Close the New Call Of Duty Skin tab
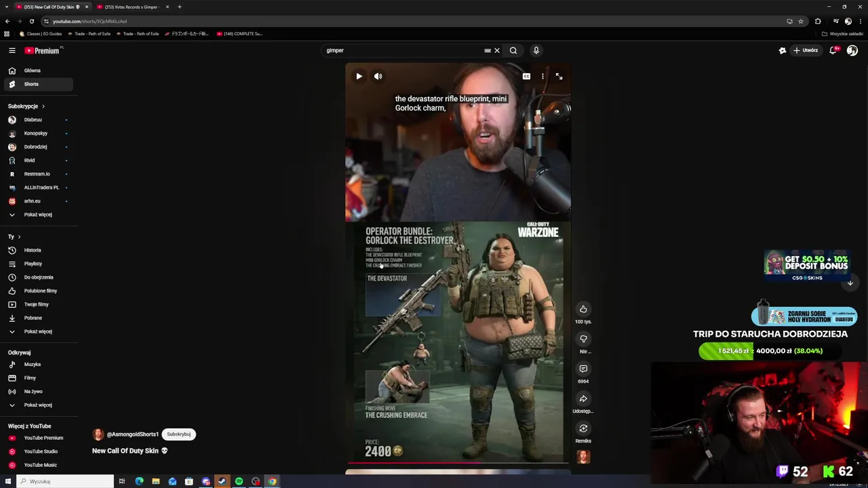868x488 pixels. pos(86,7)
